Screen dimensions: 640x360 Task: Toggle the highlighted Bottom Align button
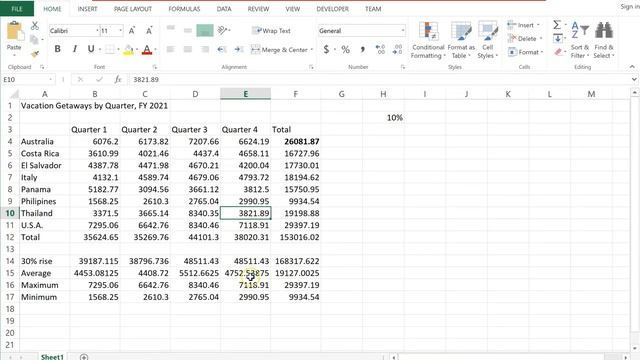[x=205, y=30]
